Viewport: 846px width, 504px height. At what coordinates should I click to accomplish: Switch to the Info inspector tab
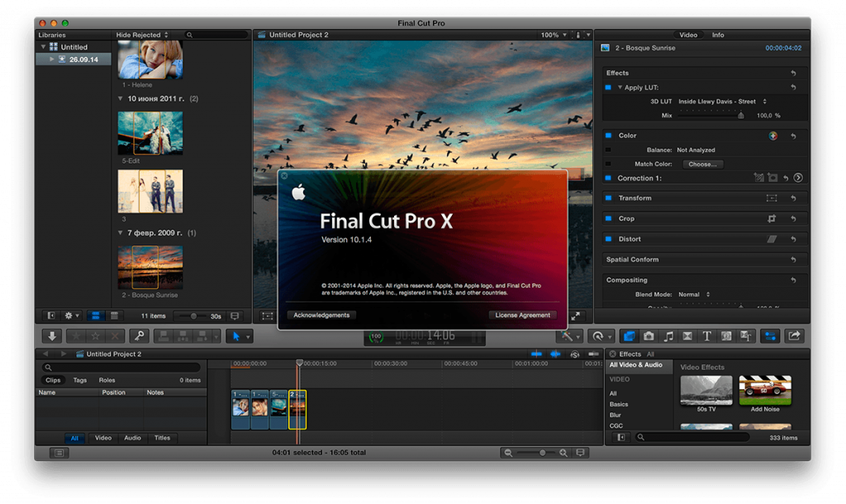(718, 35)
